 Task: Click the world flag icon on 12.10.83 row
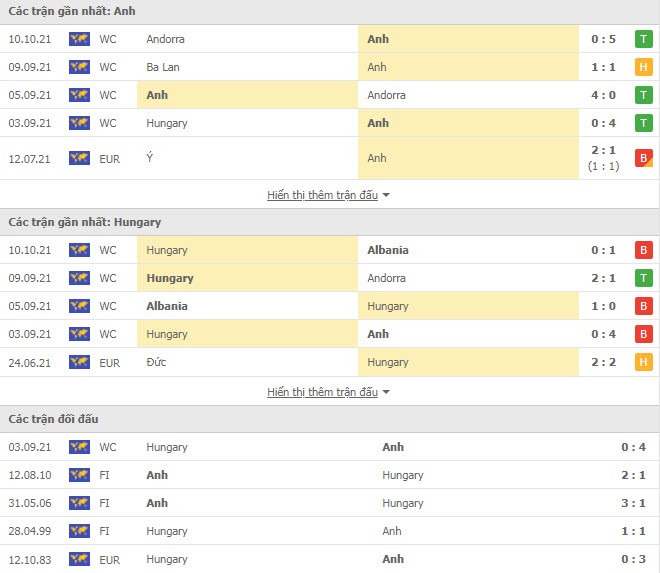pyautogui.click(x=80, y=559)
